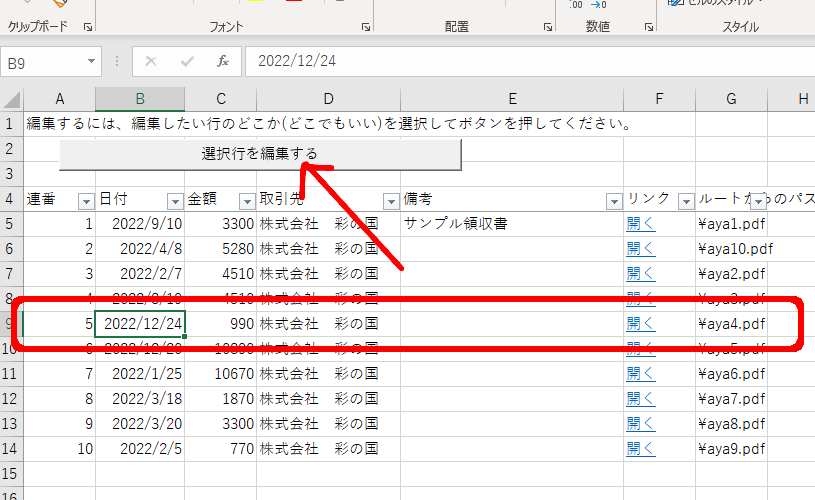Screen dimensions: 815x500
Task: Select path cell ¥aya9.pdf
Action: [x=731, y=449]
